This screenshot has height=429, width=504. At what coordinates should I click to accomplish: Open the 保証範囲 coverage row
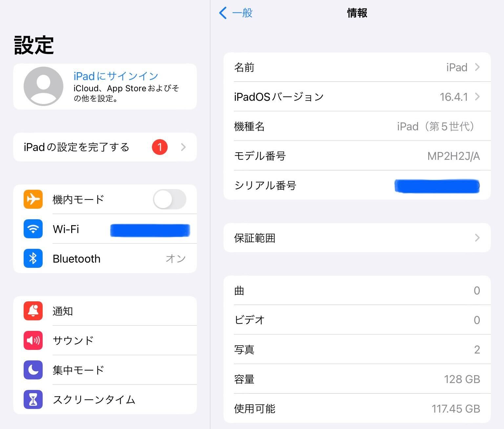(357, 238)
